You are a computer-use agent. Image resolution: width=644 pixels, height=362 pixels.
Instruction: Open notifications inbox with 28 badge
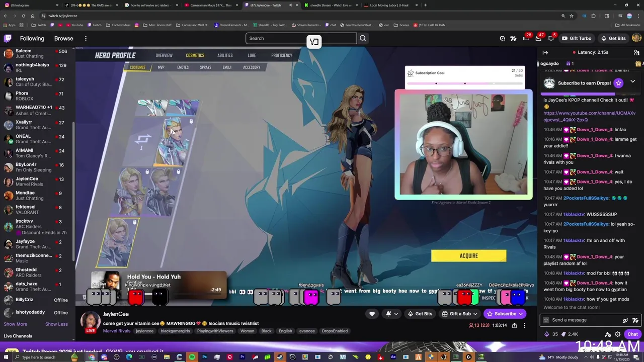pos(526,38)
